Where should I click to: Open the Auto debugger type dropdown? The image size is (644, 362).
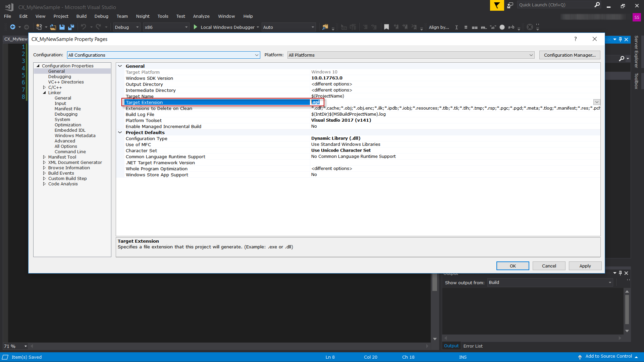pos(288,27)
